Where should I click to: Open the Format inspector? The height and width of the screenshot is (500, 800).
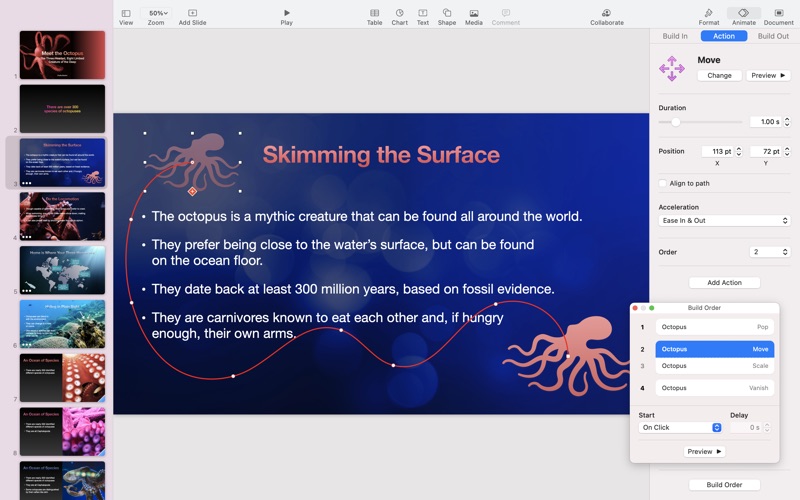(x=709, y=13)
